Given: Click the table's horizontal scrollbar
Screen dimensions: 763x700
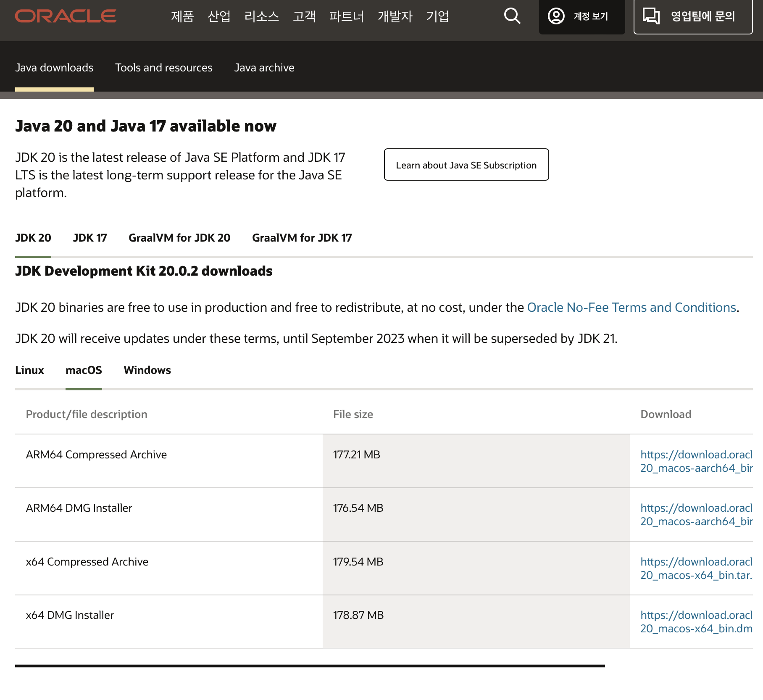Looking at the screenshot, I should pyautogui.click(x=310, y=666).
